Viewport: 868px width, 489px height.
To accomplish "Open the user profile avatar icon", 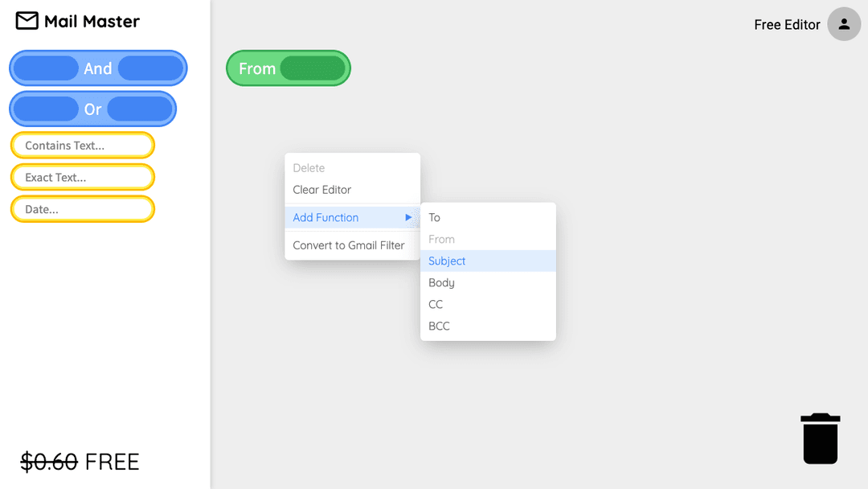I will [844, 24].
